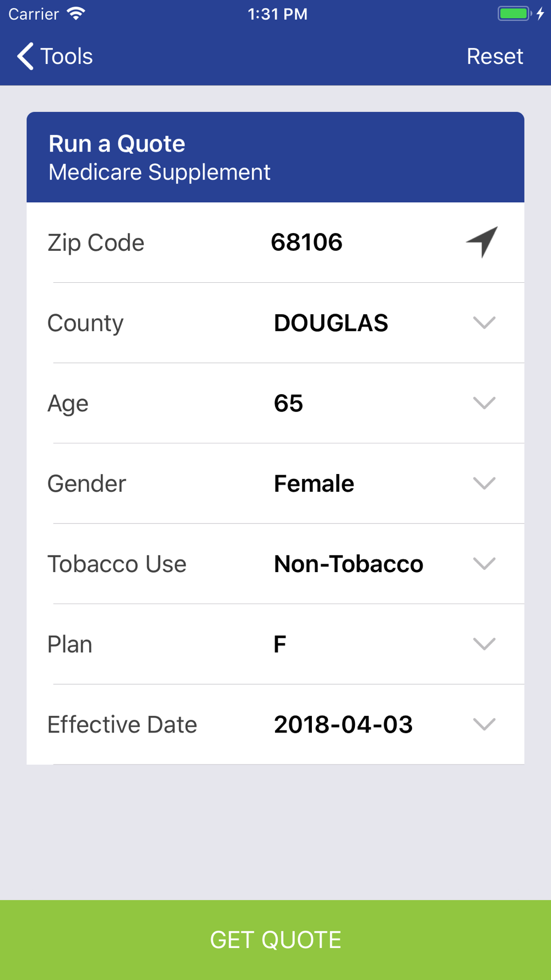The image size is (551, 980).
Task: Tap the battery icon in status bar
Action: [x=514, y=14]
